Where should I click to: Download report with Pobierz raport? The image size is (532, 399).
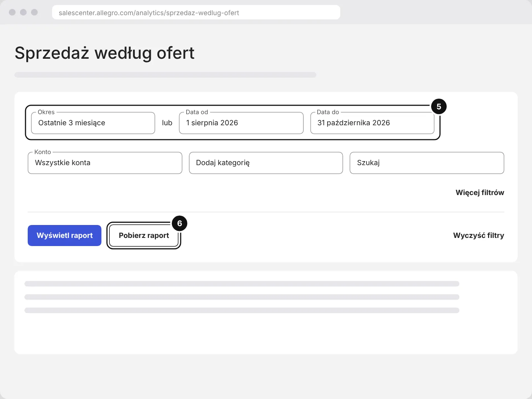(x=144, y=235)
